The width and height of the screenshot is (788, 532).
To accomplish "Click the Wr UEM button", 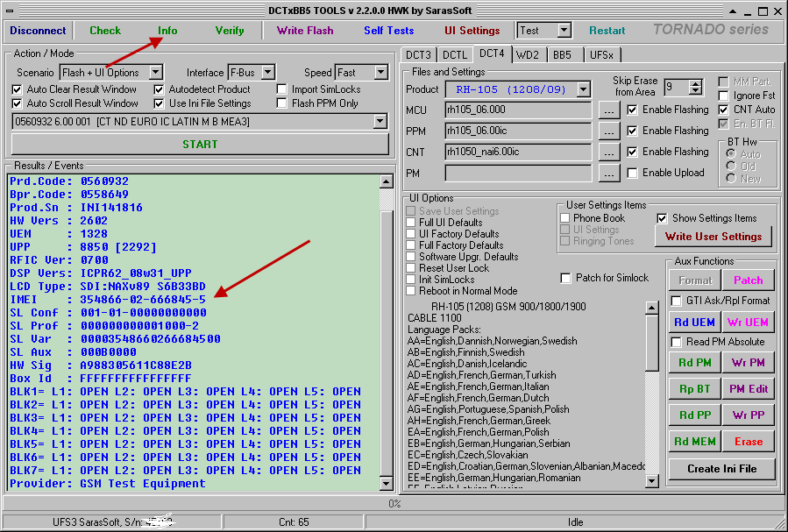I will (748, 323).
